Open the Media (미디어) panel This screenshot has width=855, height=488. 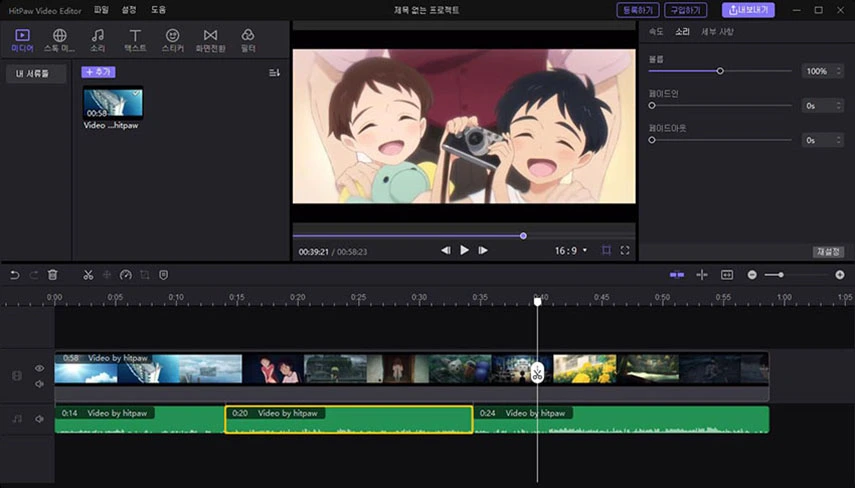click(x=22, y=40)
